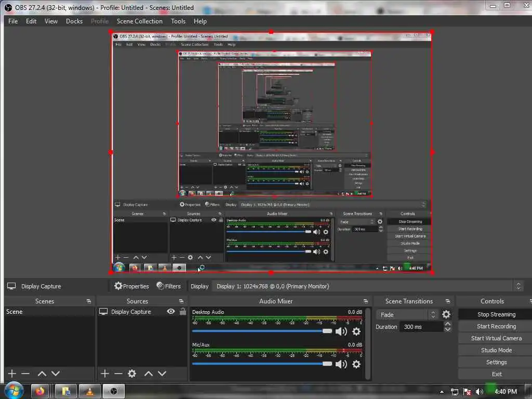Pop out the Audio Mixer dock
This screenshot has width=532, height=399.
tap(365, 301)
